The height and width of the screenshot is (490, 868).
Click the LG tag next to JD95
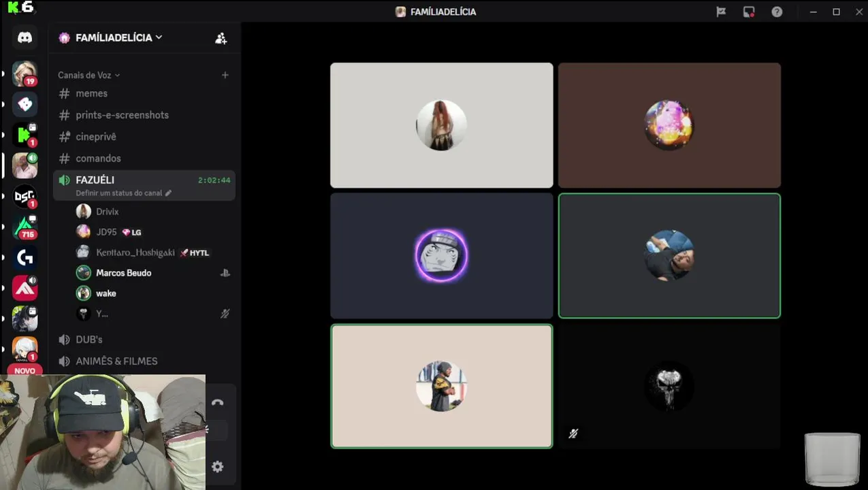(131, 232)
